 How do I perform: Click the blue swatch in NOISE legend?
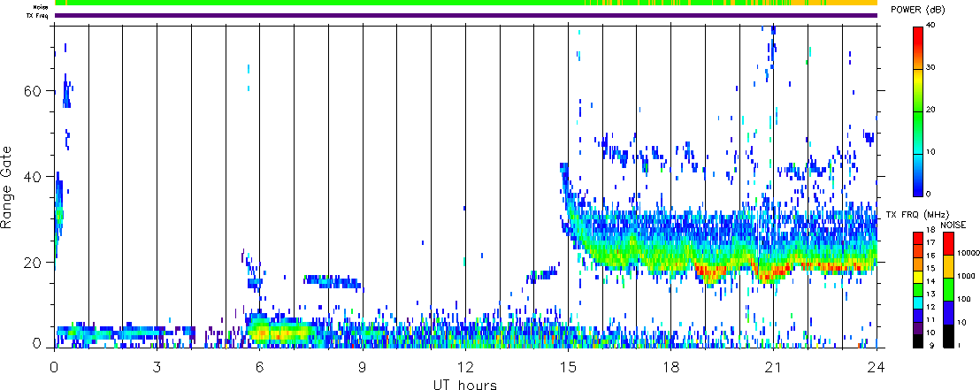click(x=949, y=312)
